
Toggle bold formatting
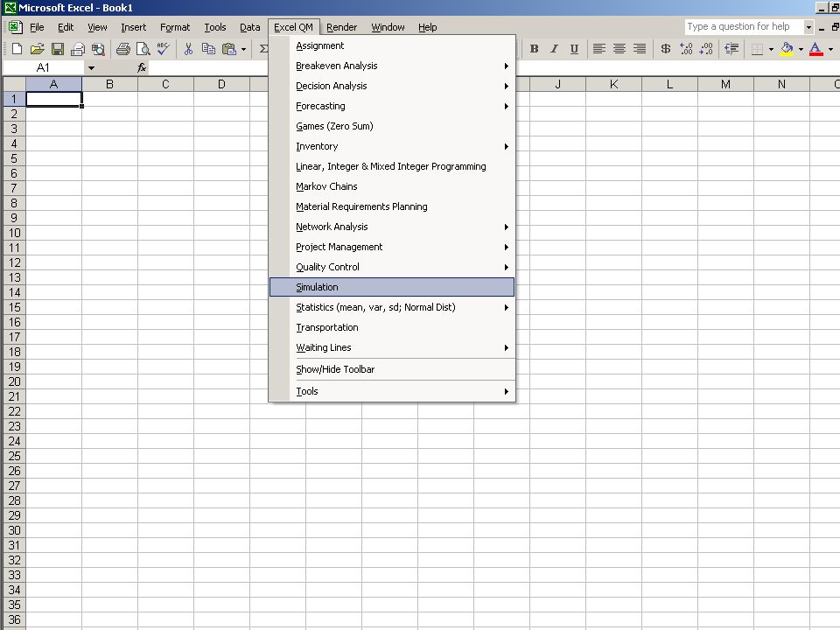click(534, 49)
